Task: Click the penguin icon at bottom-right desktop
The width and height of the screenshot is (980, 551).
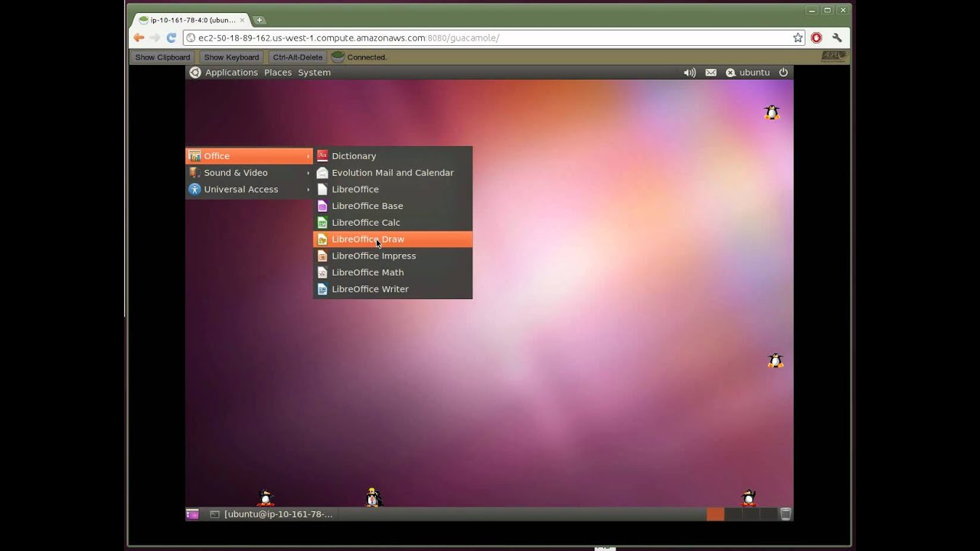Action: [749, 498]
